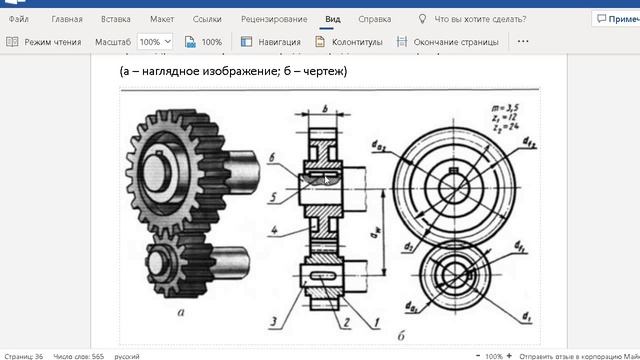
Task: Open the Вставка ribbon tab
Action: (116, 19)
